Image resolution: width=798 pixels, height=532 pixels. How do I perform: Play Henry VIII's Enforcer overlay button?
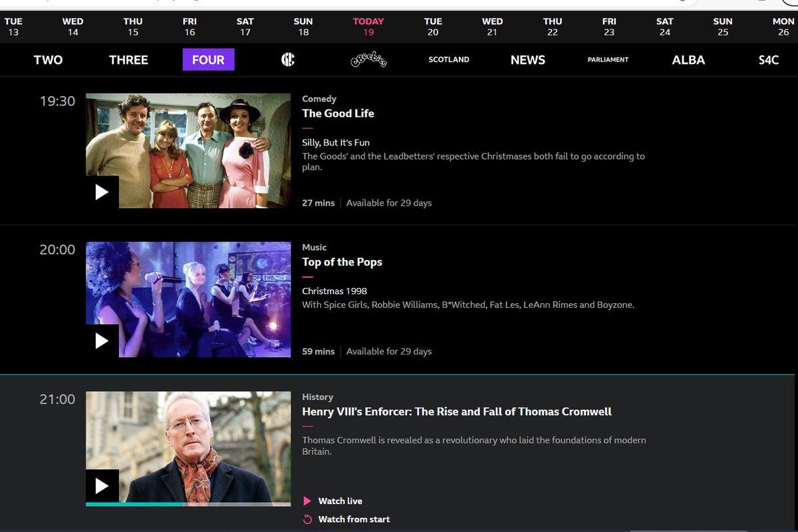102,486
